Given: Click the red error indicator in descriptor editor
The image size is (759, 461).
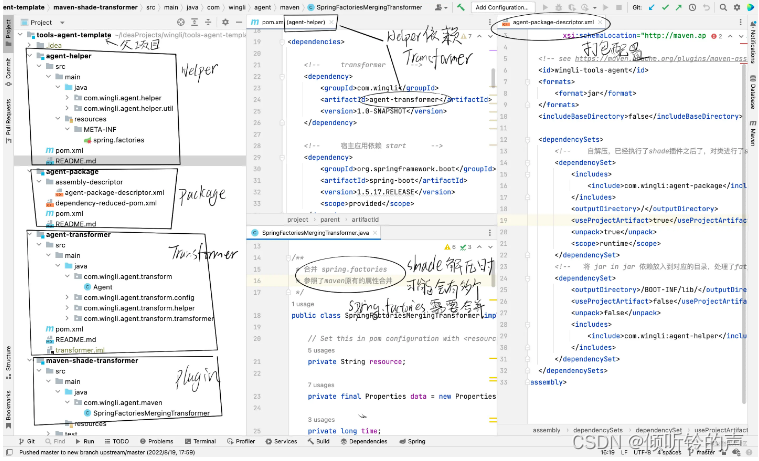Looking at the screenshot, I should pyautogui.click(x=716, y=36).
